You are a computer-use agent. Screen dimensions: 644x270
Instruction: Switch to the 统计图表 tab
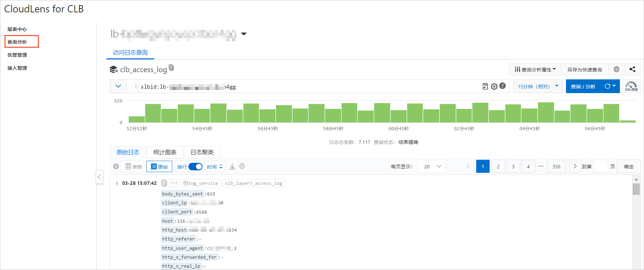[x=165, y=152]
